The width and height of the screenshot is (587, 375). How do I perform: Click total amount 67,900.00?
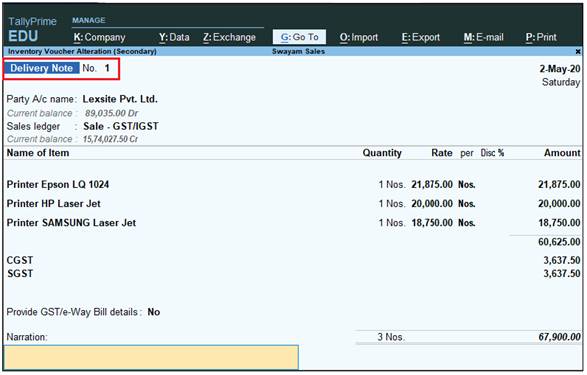559,337
